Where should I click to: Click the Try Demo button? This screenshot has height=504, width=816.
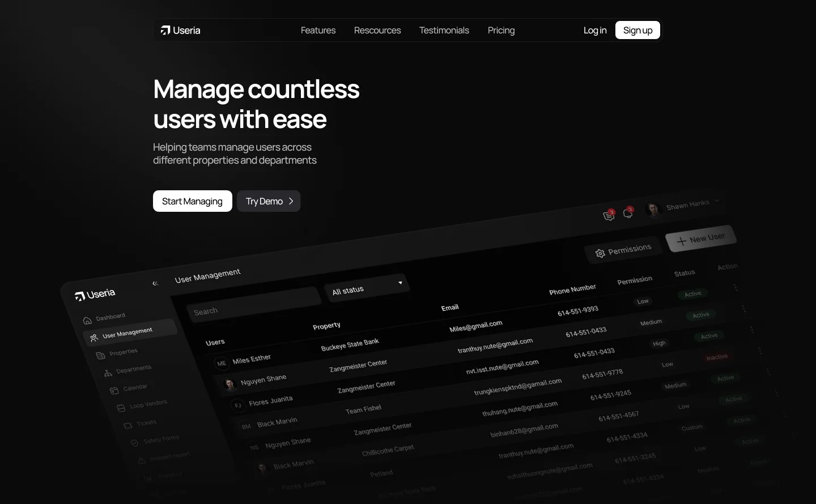click(269, 201)
